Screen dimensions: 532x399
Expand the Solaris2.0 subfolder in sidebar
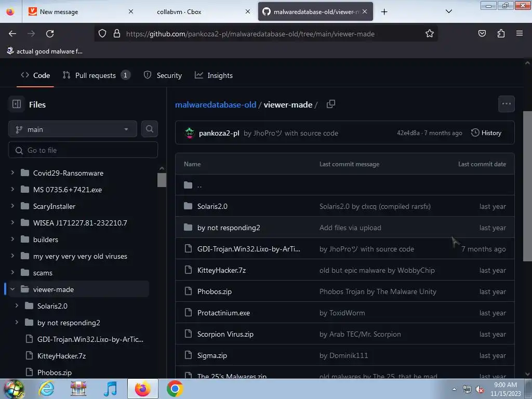click(17, 305)
